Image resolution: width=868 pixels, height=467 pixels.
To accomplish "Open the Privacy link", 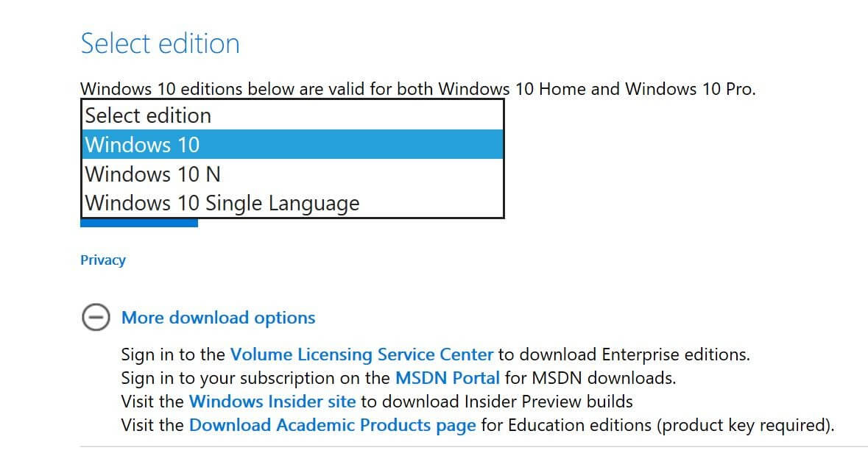I will [103, 260].
